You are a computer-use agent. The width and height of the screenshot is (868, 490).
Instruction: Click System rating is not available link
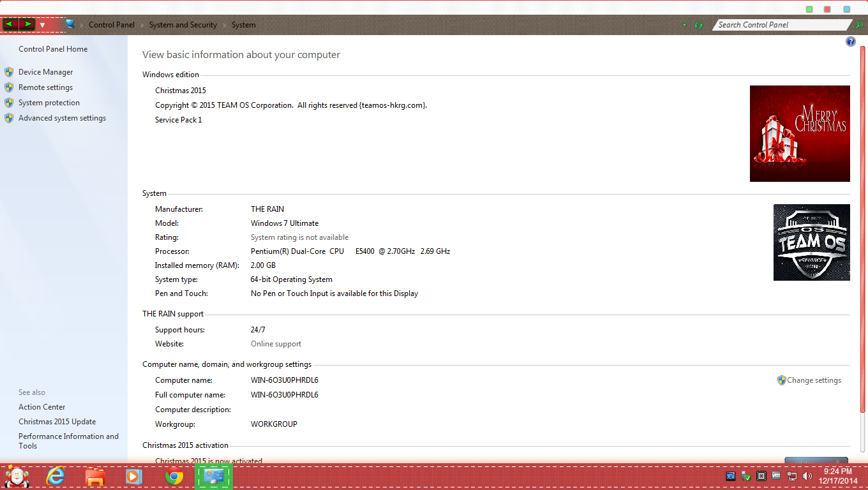tap(299, 237)
